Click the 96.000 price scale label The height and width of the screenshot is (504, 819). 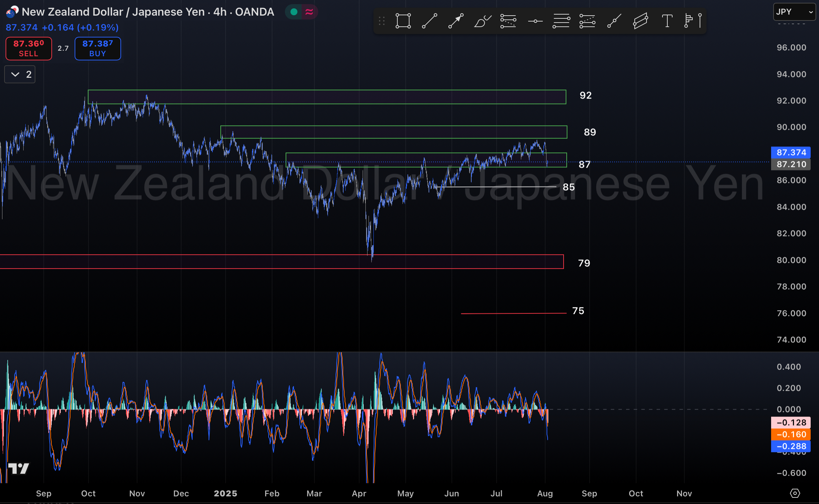click(791, 48)
